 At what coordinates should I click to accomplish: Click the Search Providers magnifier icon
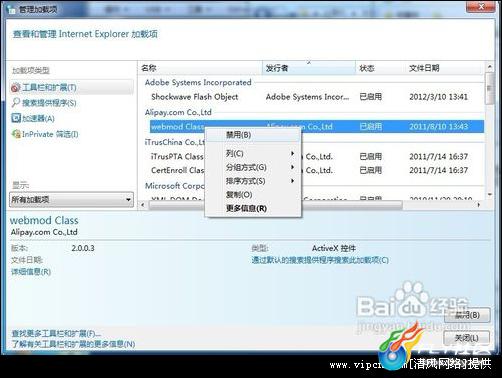(x=15, y=103)
